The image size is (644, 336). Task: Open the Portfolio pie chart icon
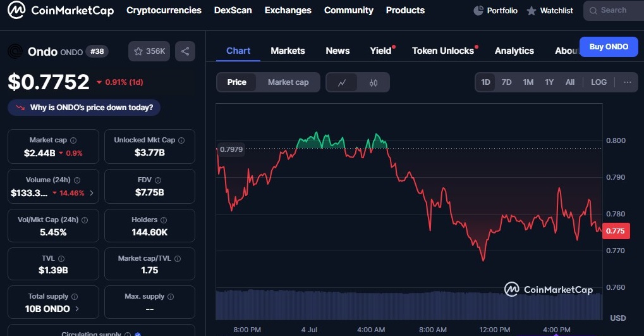478,11
